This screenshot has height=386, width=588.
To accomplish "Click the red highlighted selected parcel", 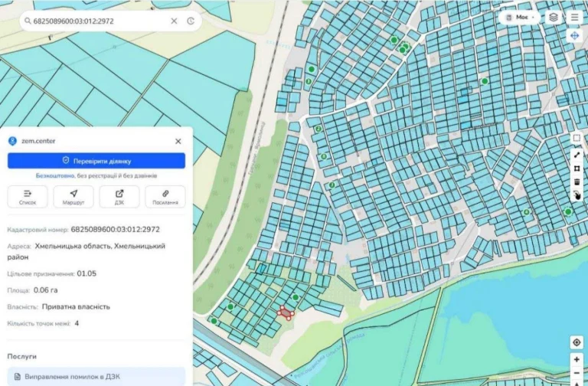I will [286, 312].
